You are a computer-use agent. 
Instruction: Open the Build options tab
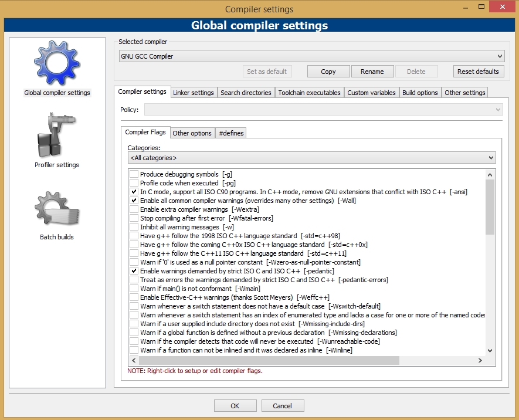420,93
